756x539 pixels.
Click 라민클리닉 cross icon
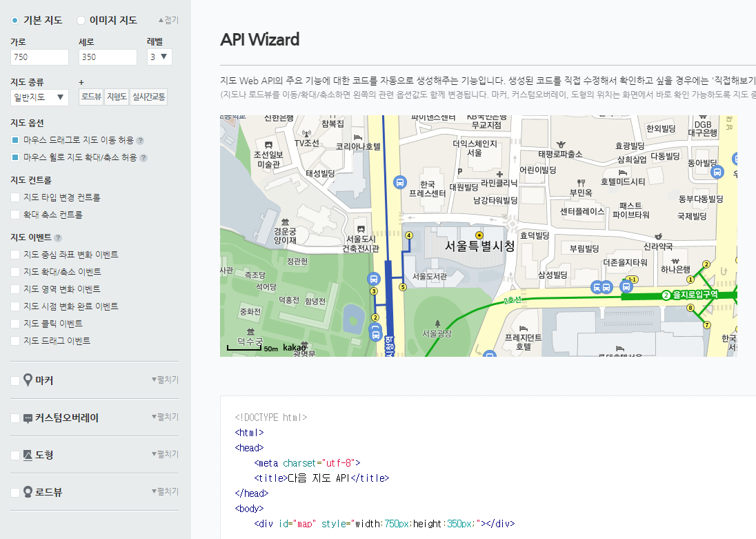pyautogui.click(x=499, y=174)
